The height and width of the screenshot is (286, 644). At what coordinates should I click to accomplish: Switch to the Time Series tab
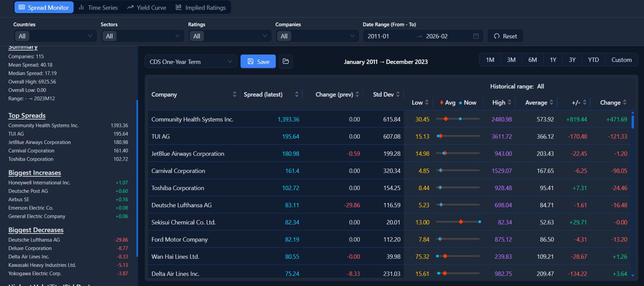pos(98,7)
